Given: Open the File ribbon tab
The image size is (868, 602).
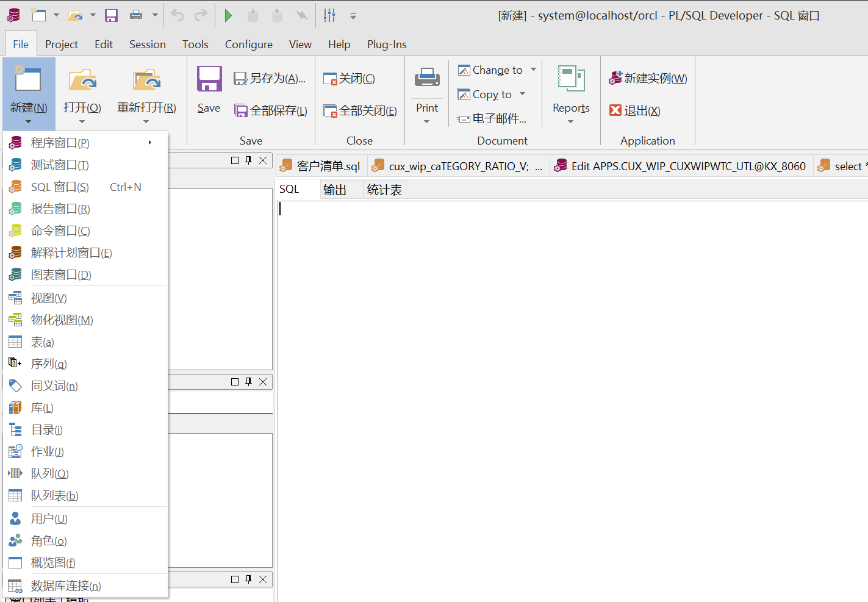Looking at the screenshot, I should [x=21, y=45].
